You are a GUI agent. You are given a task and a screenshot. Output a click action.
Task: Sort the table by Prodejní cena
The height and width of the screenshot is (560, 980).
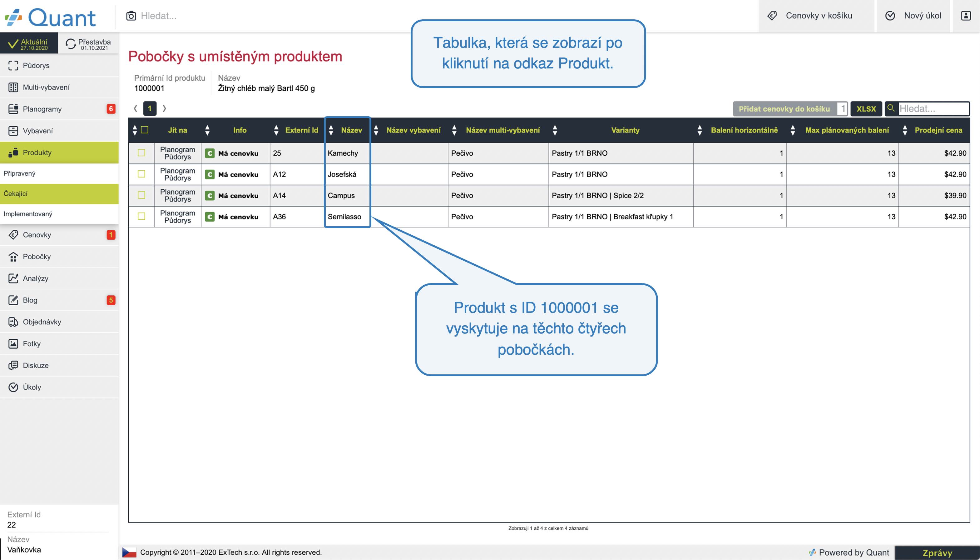pyautogui.click(x=934, y=130)
